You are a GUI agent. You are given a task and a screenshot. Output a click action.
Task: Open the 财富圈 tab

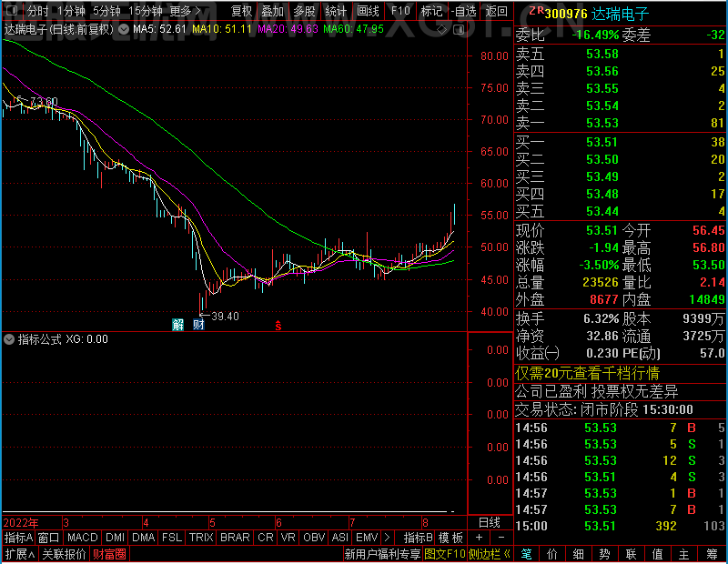point(109,554)
